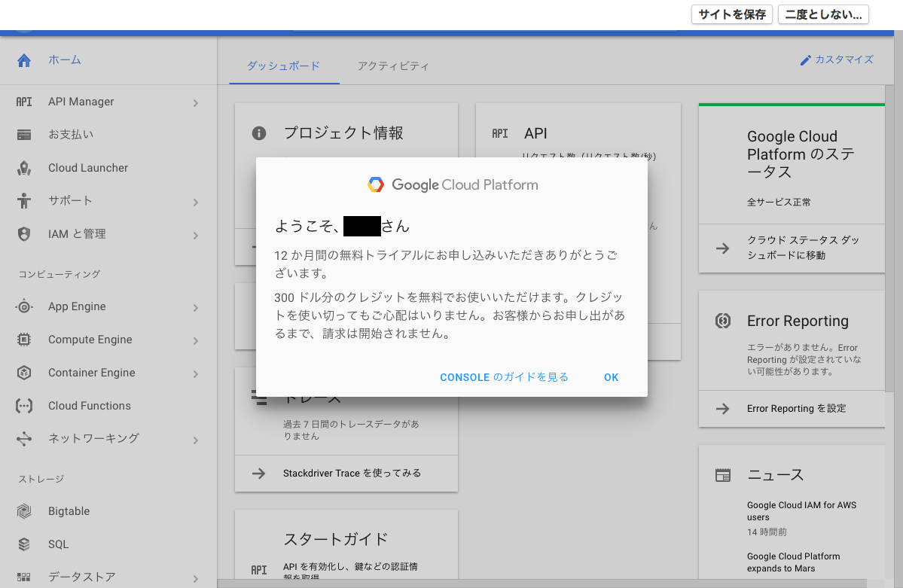
Task: Click the Compute Engine chip icon
Action: pyautogui.click(x=24, y=340)
